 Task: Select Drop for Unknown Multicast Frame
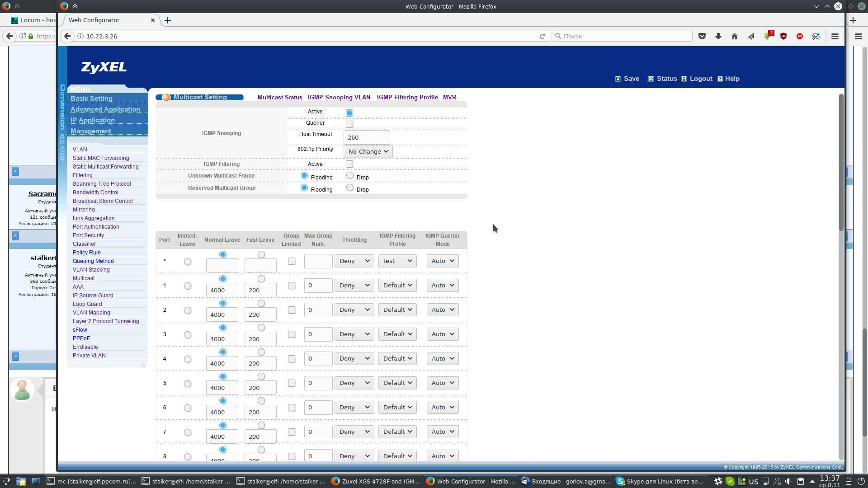tap(350, 176)
